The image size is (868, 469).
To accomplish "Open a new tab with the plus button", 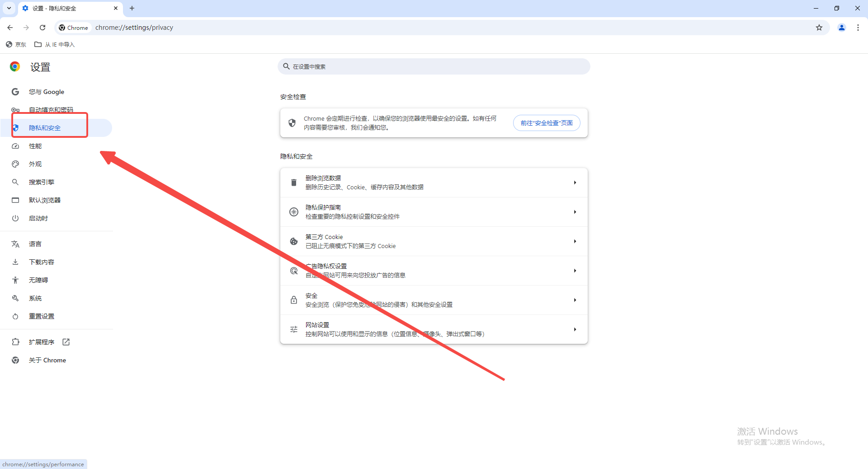I will tap(132, 8).
